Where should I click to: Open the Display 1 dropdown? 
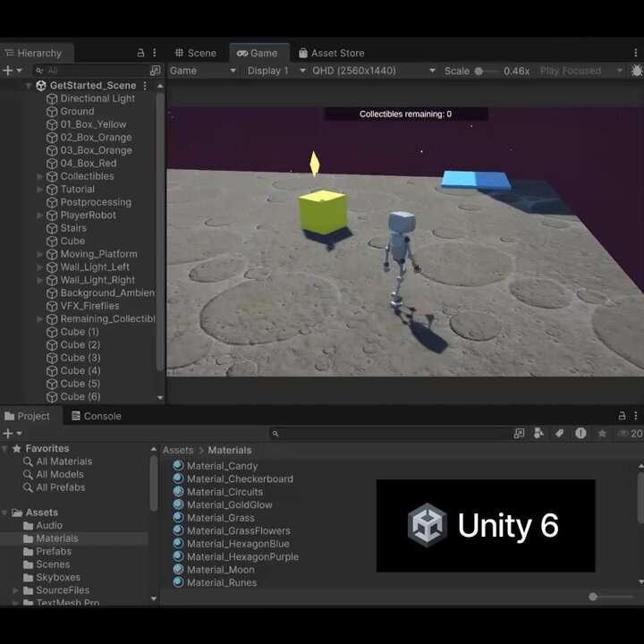pyautogui.click(x=276, y=71)
